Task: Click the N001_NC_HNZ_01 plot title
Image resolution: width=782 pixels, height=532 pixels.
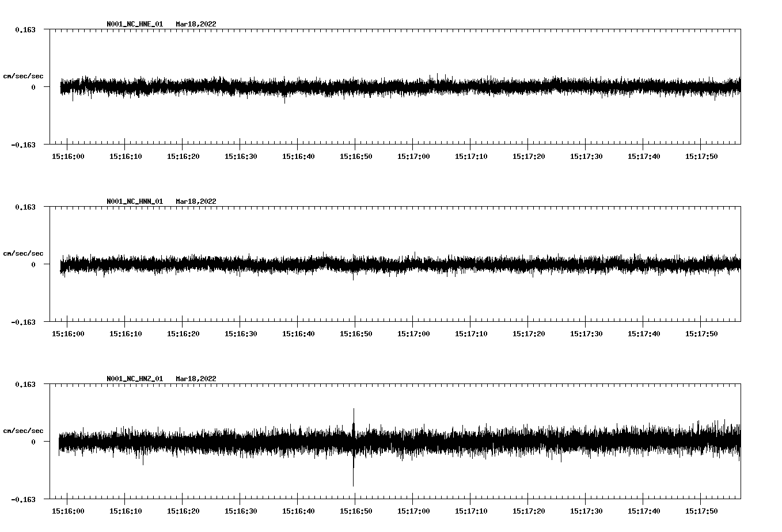Action: coord(135,379)
